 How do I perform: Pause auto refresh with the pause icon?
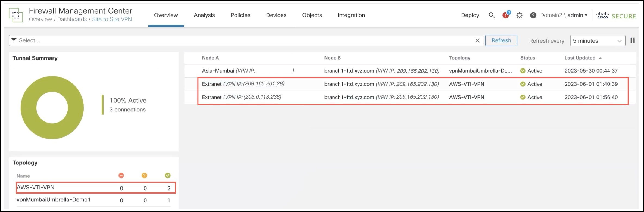(633, 40)
